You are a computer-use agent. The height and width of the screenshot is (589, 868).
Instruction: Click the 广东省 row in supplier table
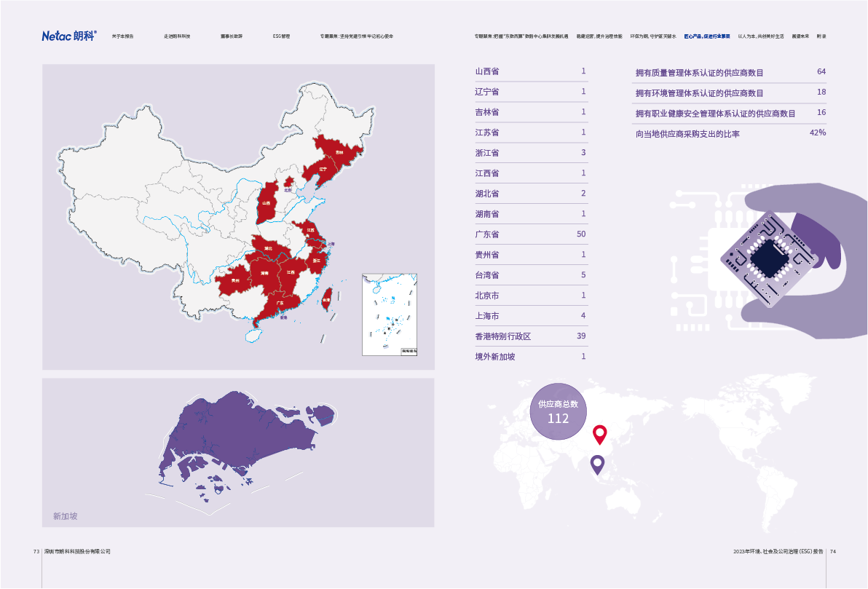pyautogui.click(x=530, y=234)
